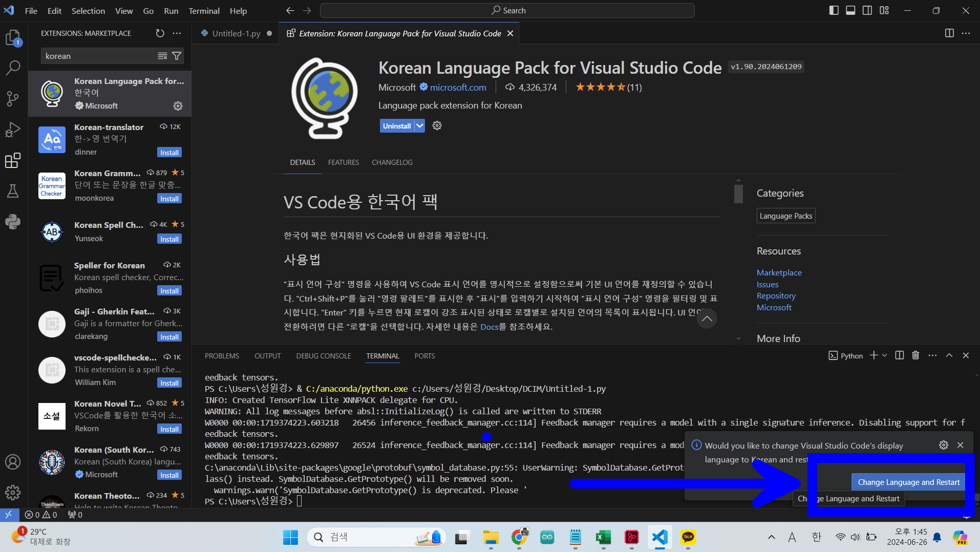The height and width of the screenshot is (552, 980).
Task: Open the Manage gear in activity bar
Action: [13, 493]
